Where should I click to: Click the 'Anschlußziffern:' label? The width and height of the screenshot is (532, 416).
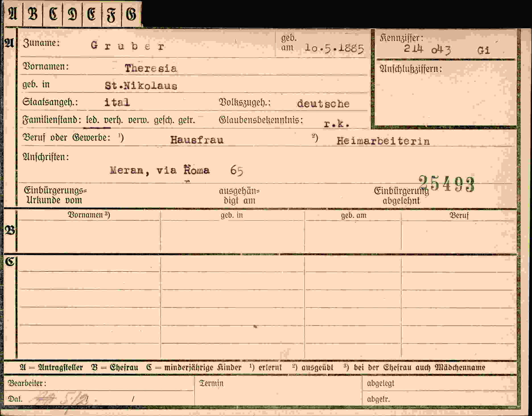point(411,69)
